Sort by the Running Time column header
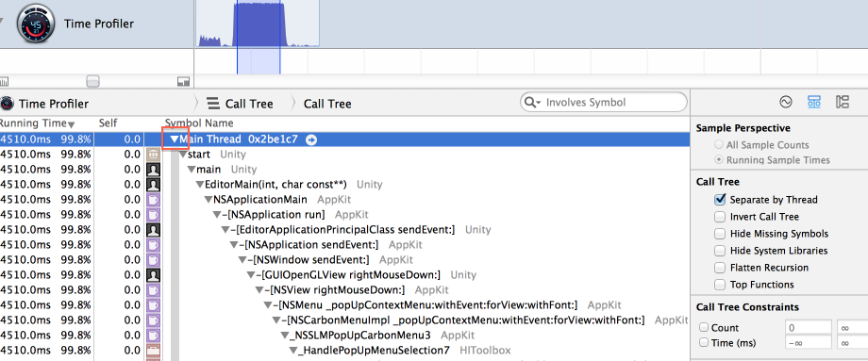Image resolution: width=868 pixels, height=361 pixels. [37, 123]
